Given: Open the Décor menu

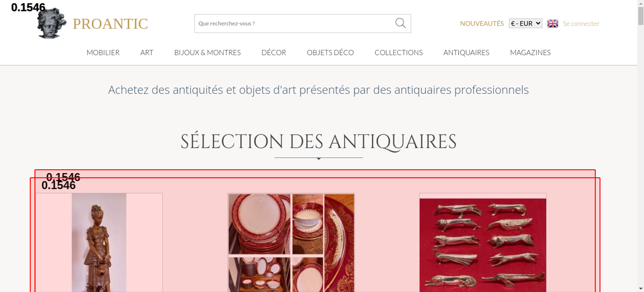Looking at the screenshot, I should (x=274, y=52).
